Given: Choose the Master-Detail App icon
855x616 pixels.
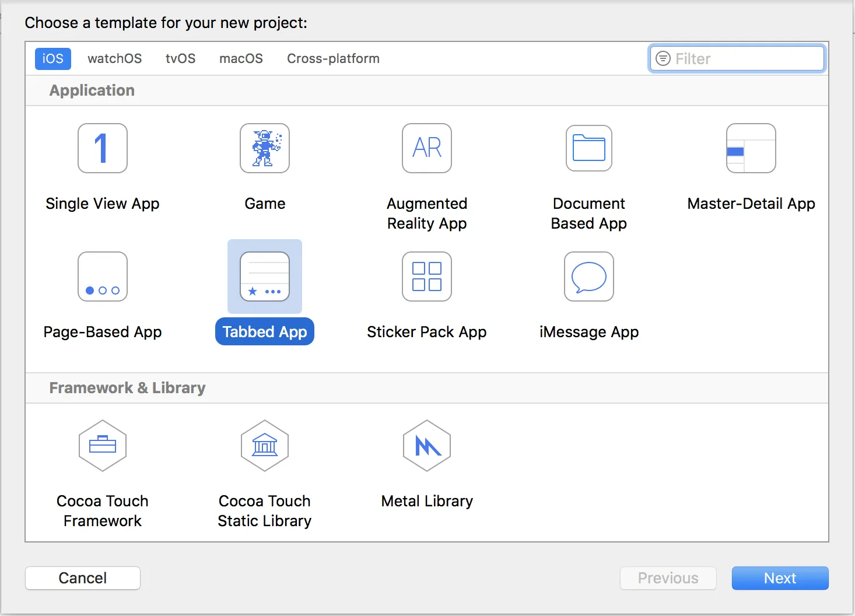Looking at the screenshot, I should pos(751,148).
